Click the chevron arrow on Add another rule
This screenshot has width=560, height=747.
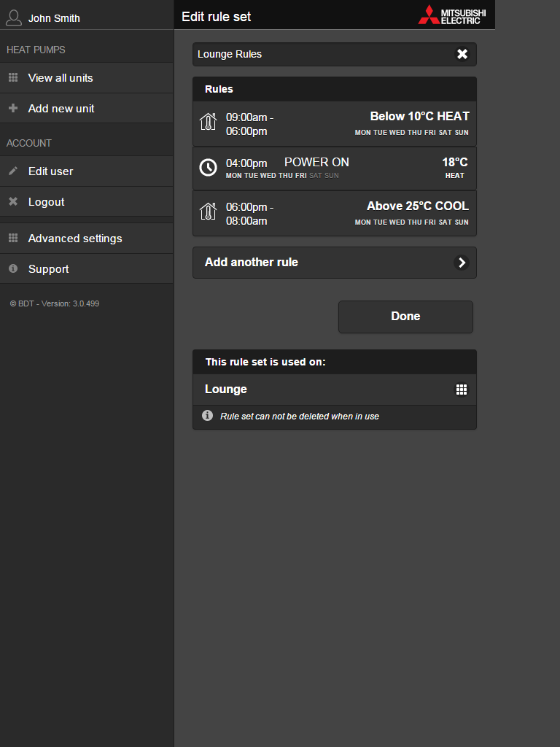[461, 263]
